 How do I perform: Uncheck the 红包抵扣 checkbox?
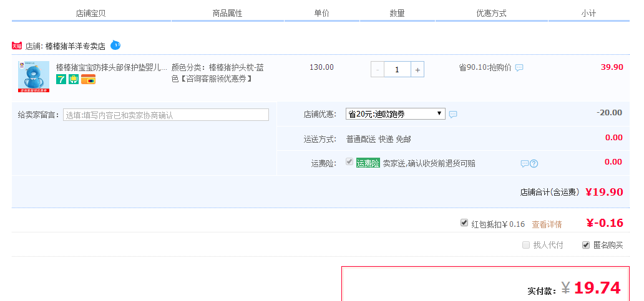pyautogui.click(x=464, y=222)
